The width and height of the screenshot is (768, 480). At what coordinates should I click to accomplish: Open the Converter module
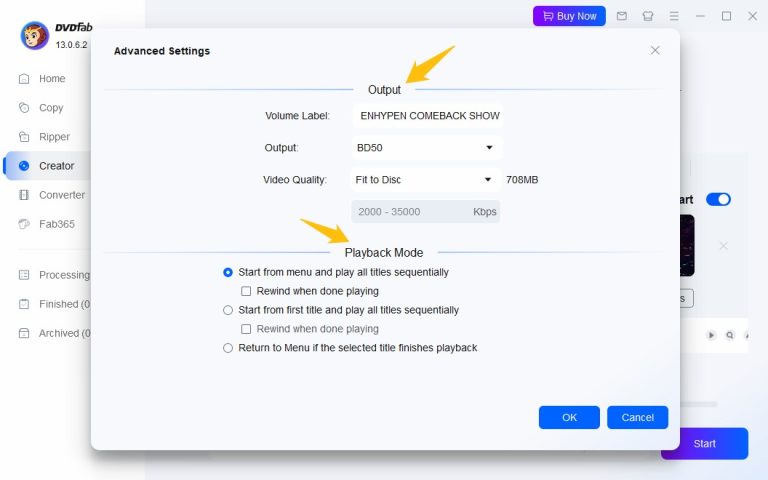pos(62,195)
